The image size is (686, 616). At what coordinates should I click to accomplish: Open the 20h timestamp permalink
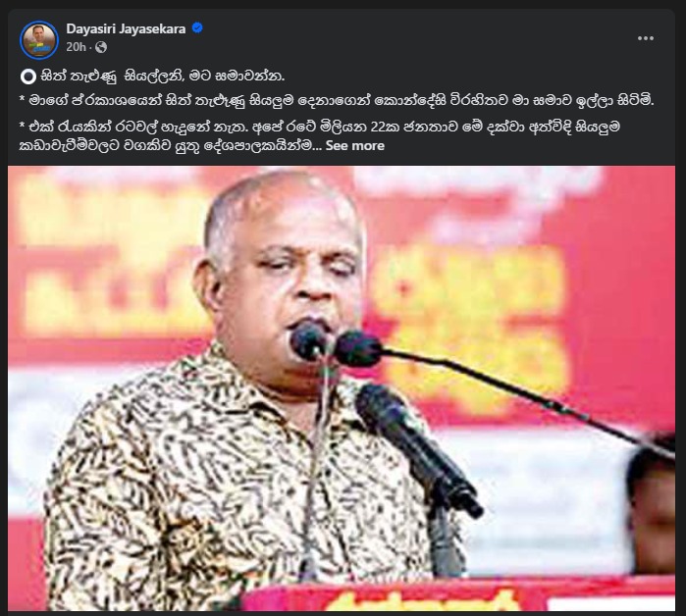pos(76,47)
